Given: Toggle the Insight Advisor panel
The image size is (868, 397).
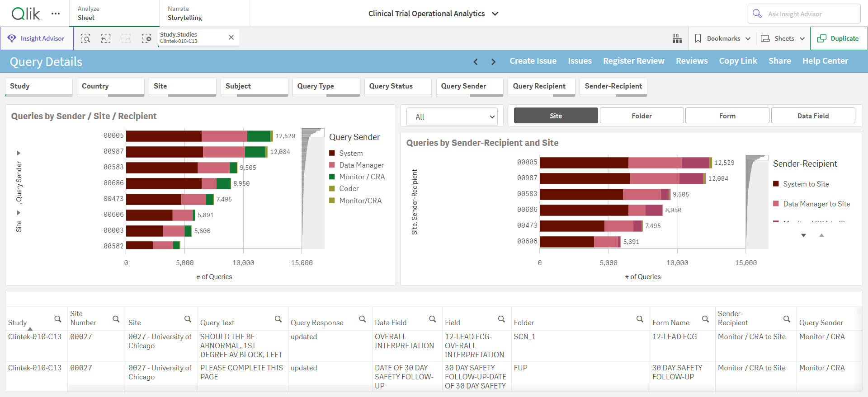Looking at the screenshot, I should pos(37,38).
